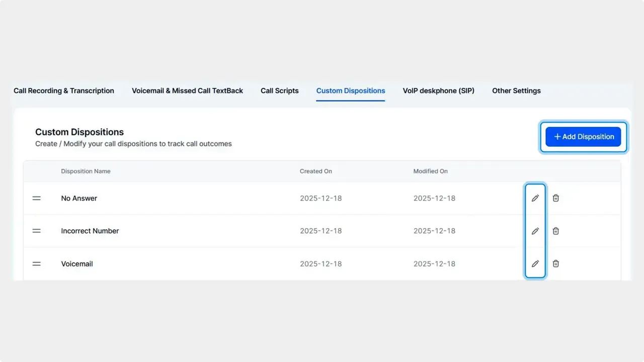Go to the Call Scripts tab

279,91
